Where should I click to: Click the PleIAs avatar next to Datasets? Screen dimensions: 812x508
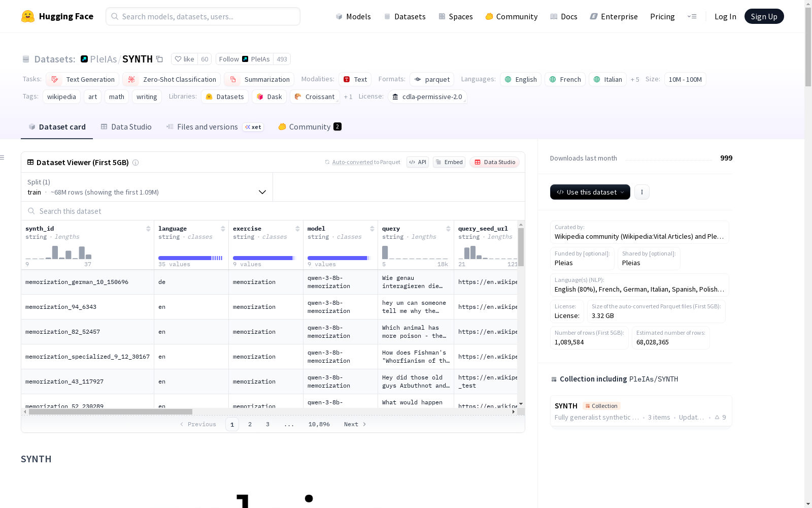(x=84, y=59)
